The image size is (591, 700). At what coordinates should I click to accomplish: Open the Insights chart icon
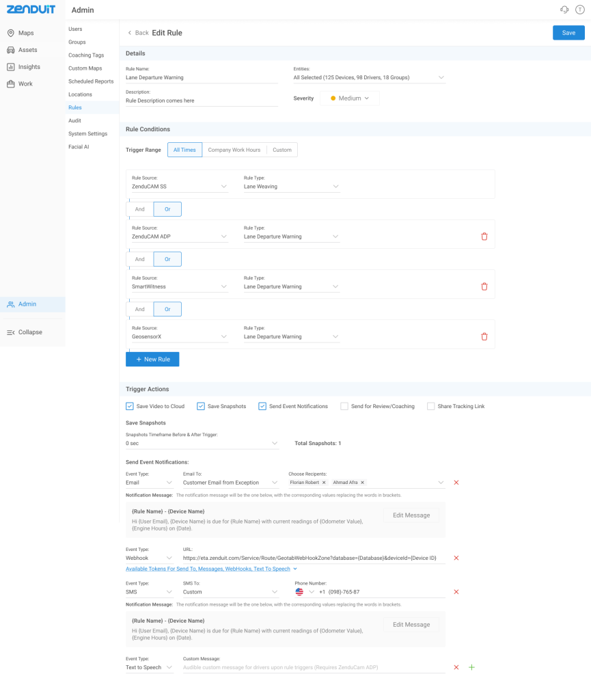[x=11, y=67]
